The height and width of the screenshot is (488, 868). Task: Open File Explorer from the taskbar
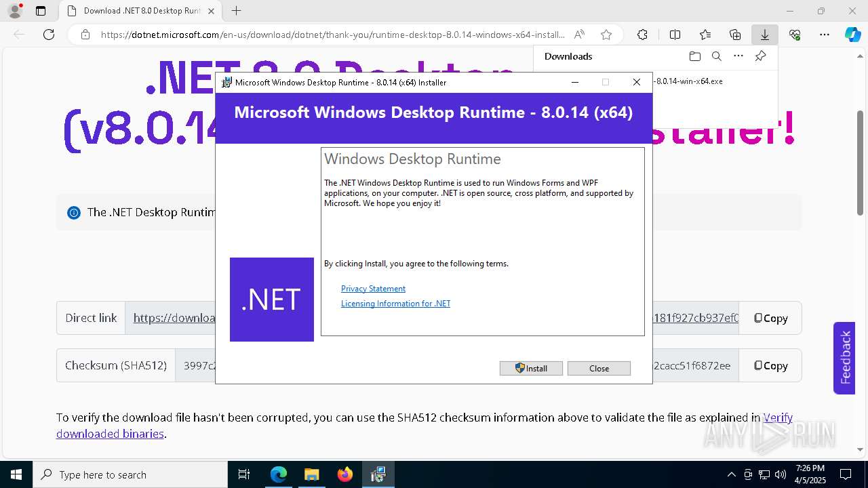(x=311, y=474)
